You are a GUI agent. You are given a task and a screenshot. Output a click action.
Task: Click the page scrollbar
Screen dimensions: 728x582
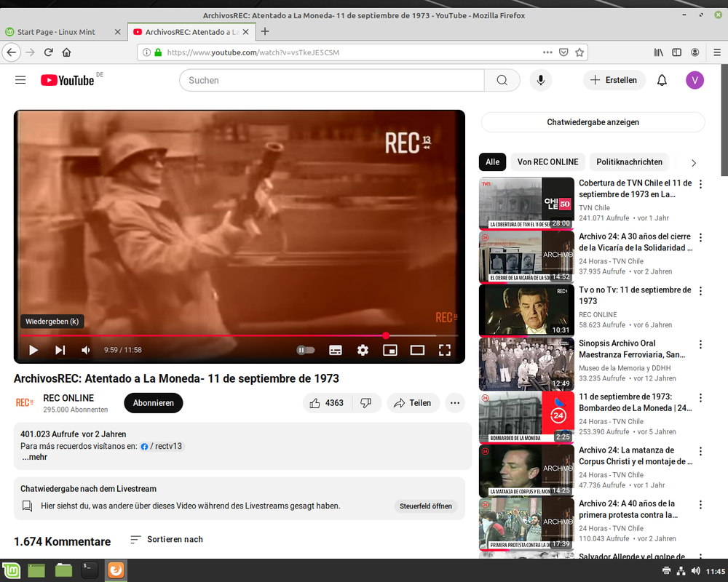pyautogui.click(x=724, y=121)
